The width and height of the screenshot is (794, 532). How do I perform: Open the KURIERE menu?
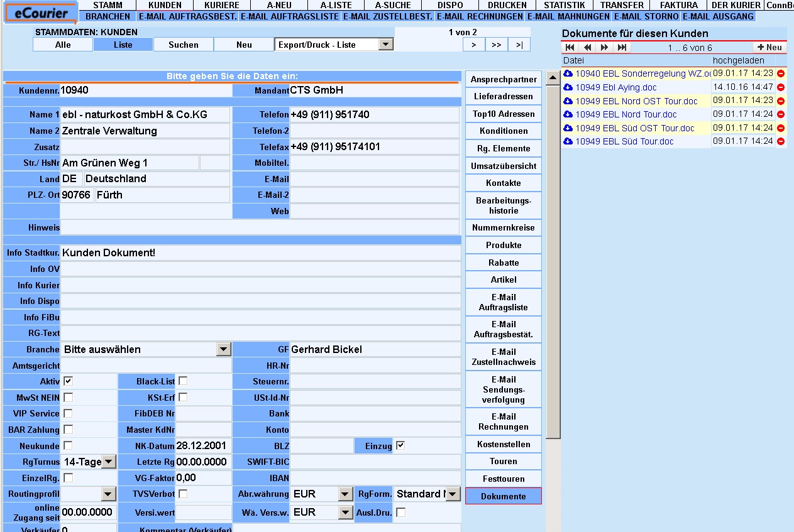[222, 5]
